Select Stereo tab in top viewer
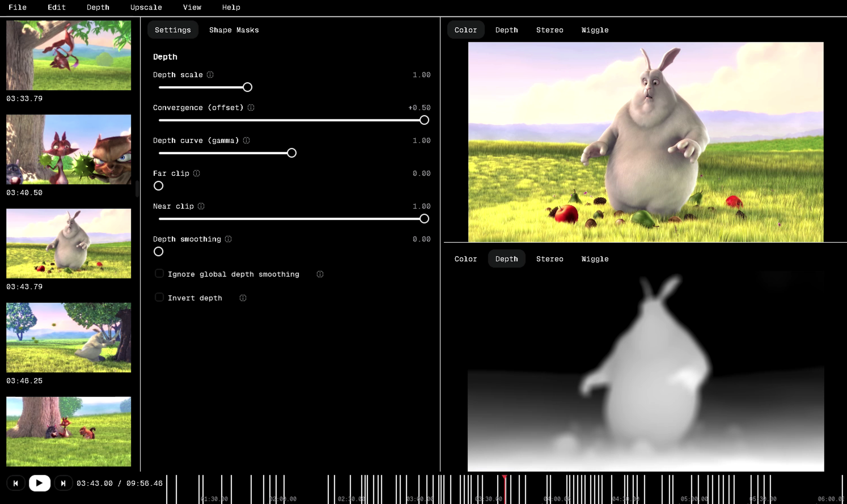Image resolution: width=847 pixels, height=504 pixels. point(550,30)
